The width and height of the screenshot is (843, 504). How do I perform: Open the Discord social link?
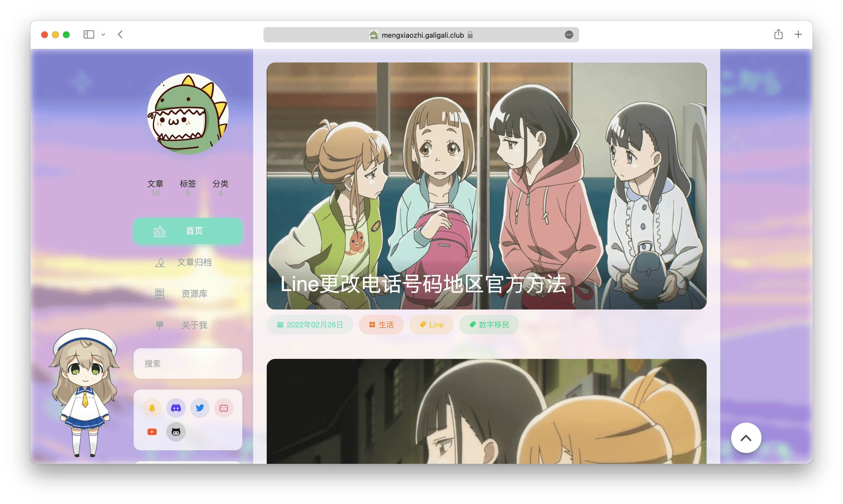(176, 408)
